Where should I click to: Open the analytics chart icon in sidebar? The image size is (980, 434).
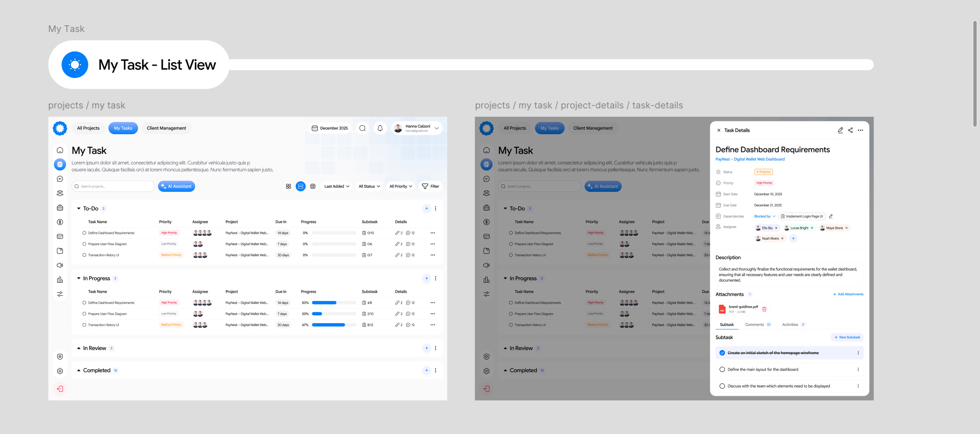click(x=59, y=280)
